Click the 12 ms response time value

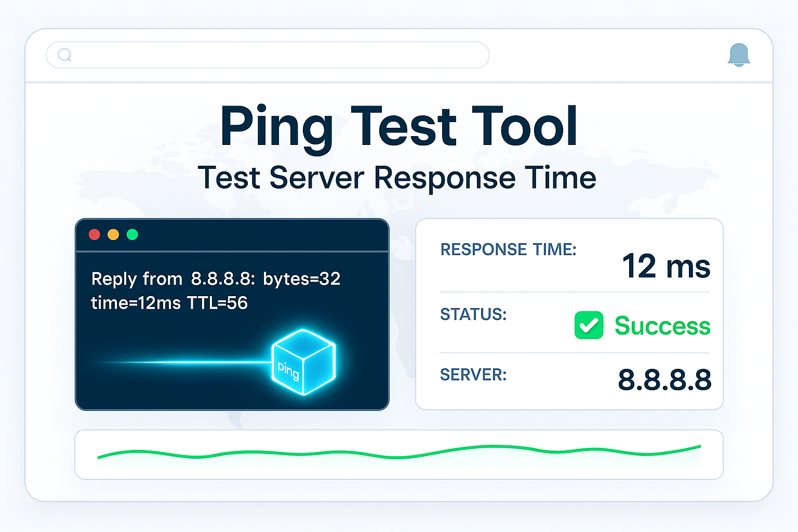coord(666,267)
